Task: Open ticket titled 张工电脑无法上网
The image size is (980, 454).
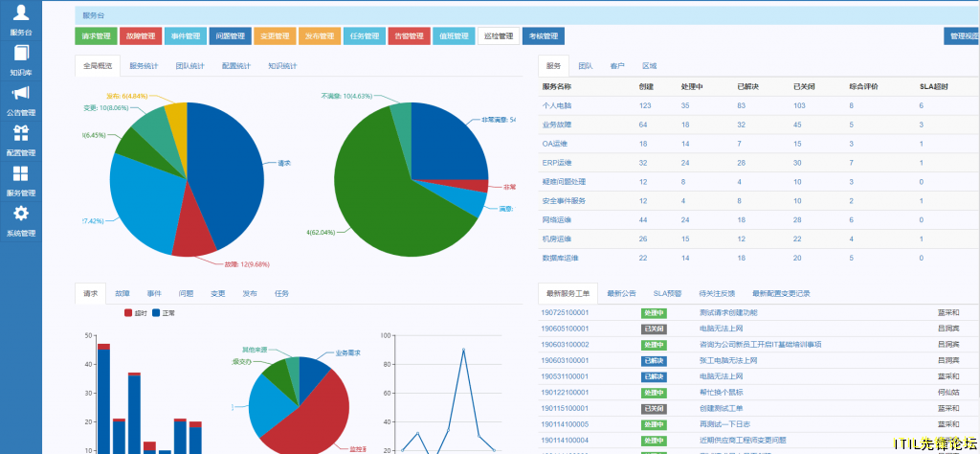Action: [728, 361]
